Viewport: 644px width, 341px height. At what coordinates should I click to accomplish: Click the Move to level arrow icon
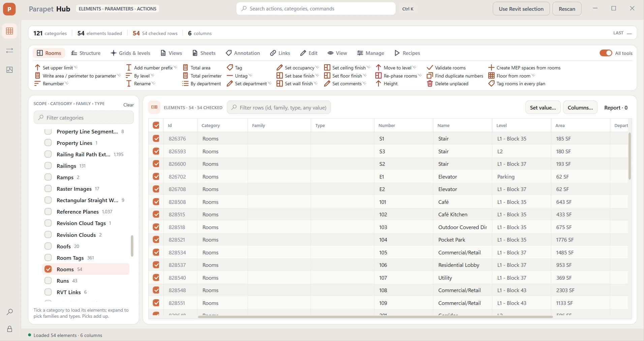pos(378,67)
